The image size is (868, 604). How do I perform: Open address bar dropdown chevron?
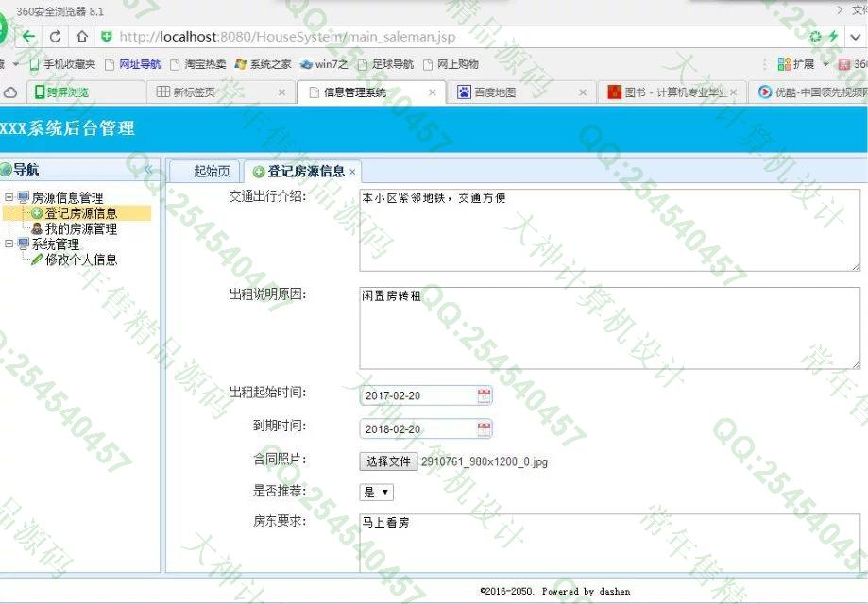856,37
